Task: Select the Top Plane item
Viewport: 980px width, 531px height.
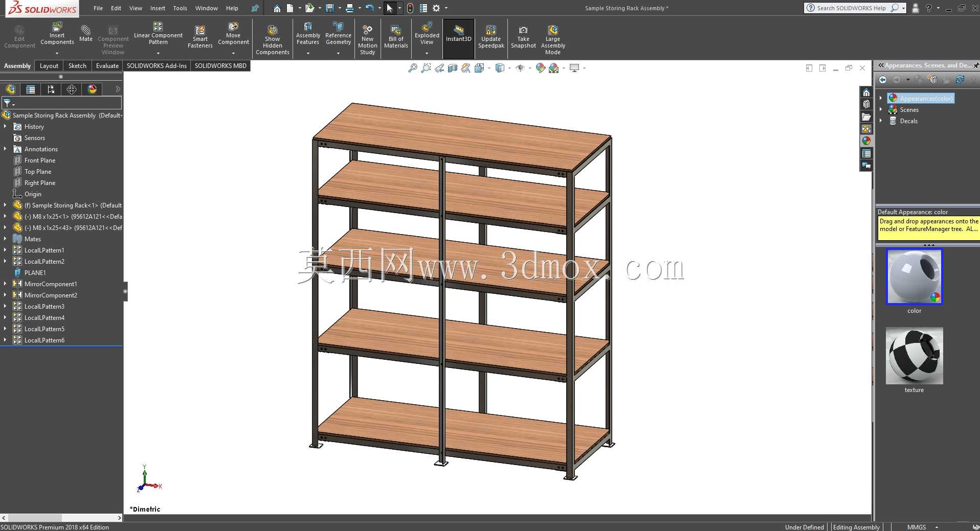Action: (38, 172)
